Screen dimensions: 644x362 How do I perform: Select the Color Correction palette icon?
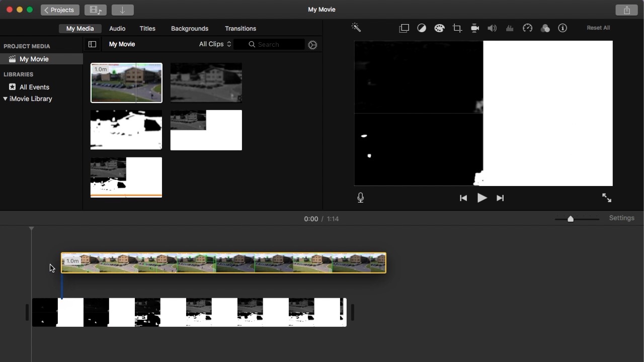pos(439,28)
